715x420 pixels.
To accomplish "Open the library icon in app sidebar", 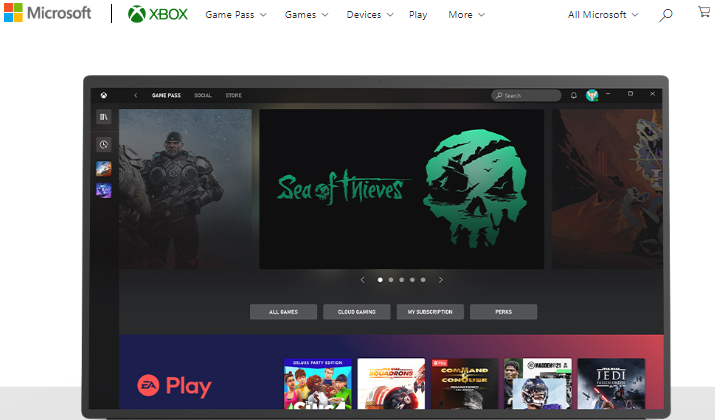I will [x=104, y=117].
